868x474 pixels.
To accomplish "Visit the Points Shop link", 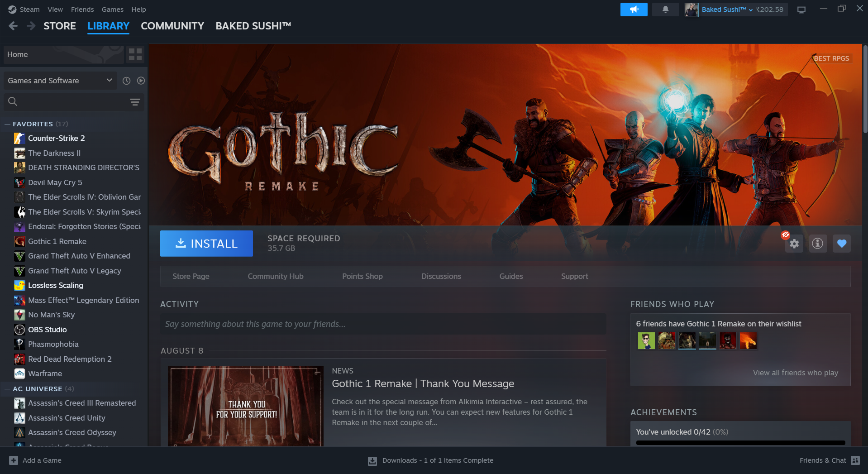I will [362, 276].
